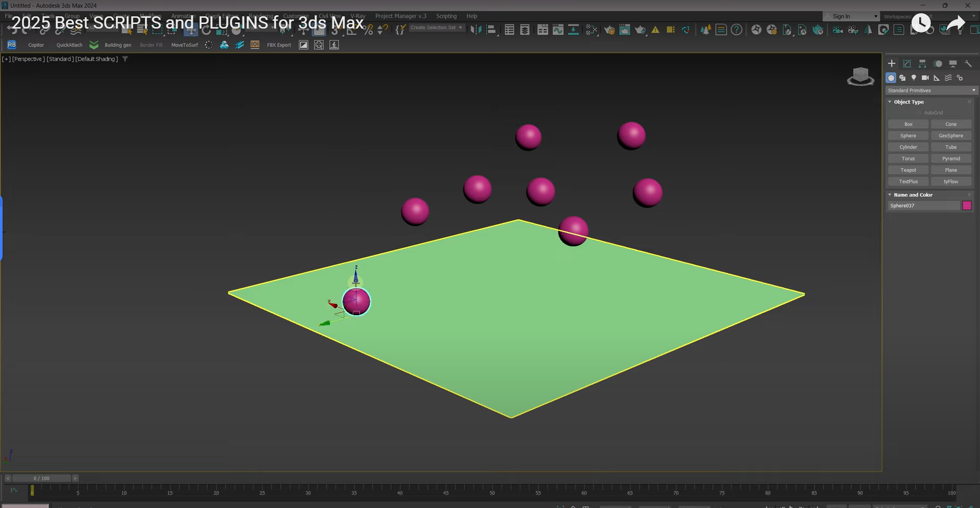Click the viewport filter funnel icon
This screenshot has height=508, width=980.
pyautogui.click(x=125, y=59)
